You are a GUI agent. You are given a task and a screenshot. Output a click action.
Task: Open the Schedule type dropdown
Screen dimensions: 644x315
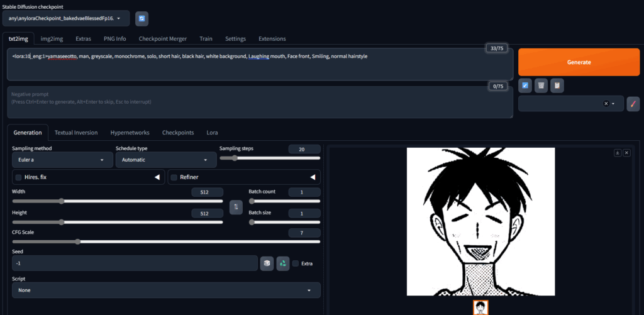[x=165, y=160]
